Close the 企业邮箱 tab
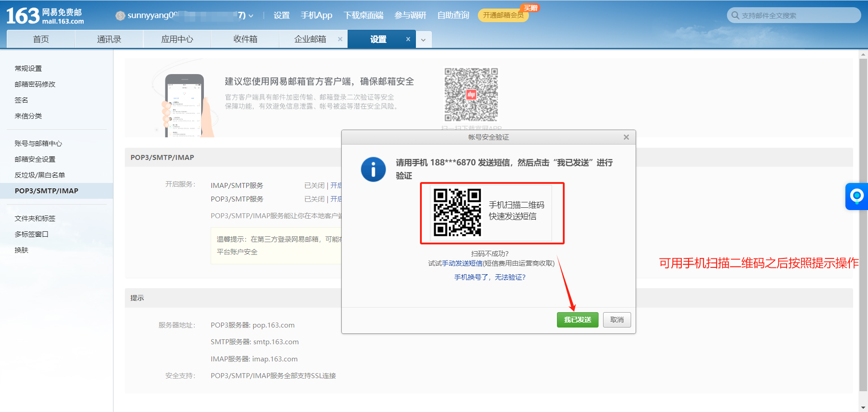The height and width of the screenshot is (412, 868). point(340,39)
